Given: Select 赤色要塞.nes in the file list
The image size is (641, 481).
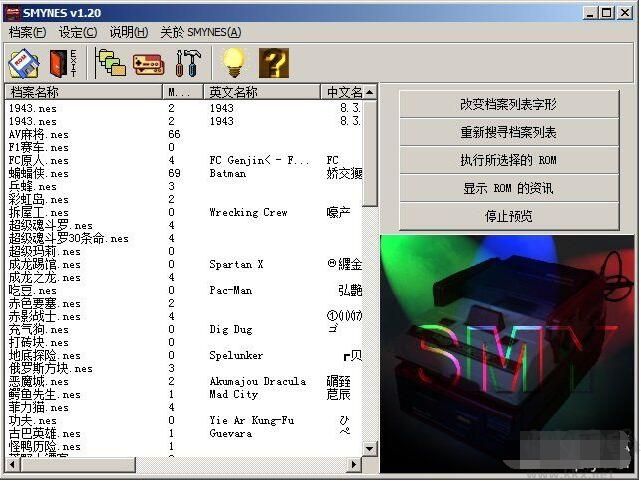Looking at the screenshot, I should pyautogui.click(x=45, y=304).
